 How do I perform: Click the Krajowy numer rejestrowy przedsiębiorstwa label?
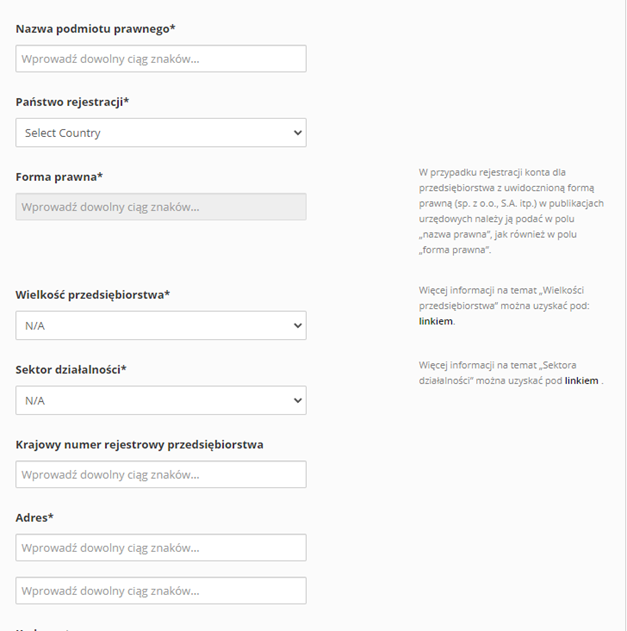pyautogui.click(x=140, y=445)
